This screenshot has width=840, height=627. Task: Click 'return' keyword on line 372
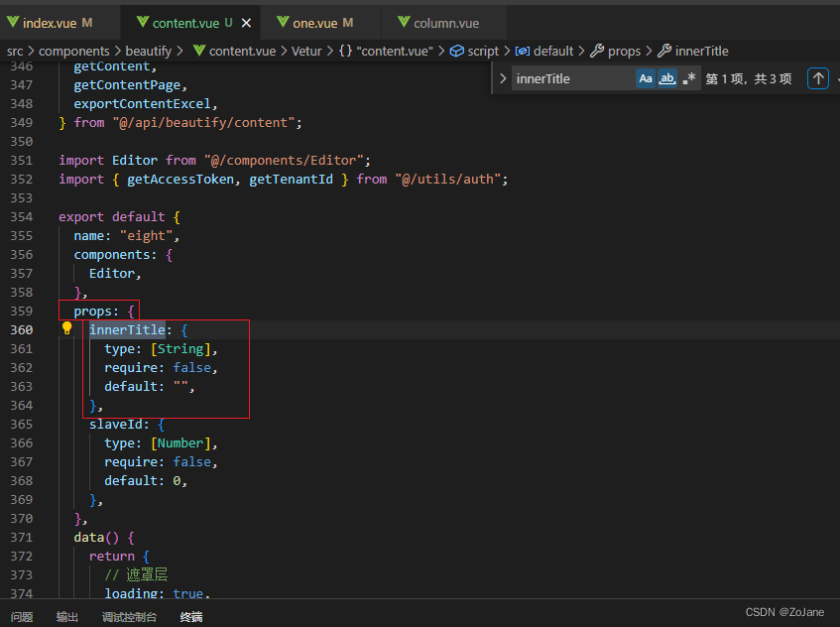click(x=111, y=557)
